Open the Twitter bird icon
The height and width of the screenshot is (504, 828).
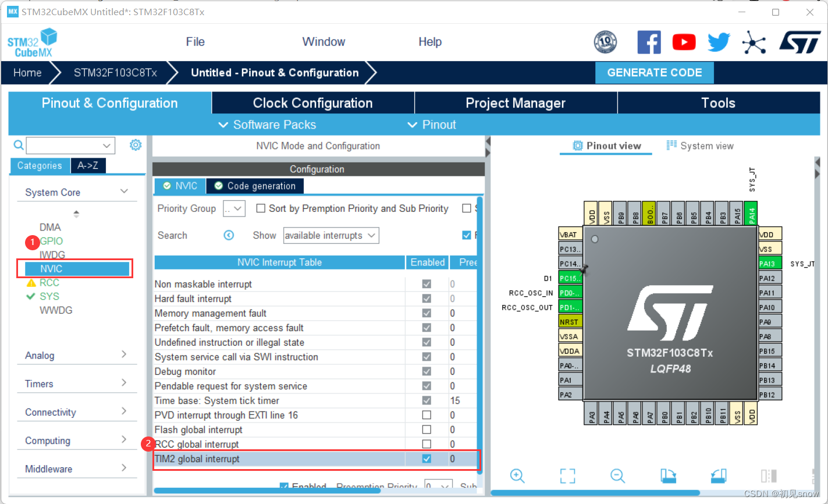[719, 42]
